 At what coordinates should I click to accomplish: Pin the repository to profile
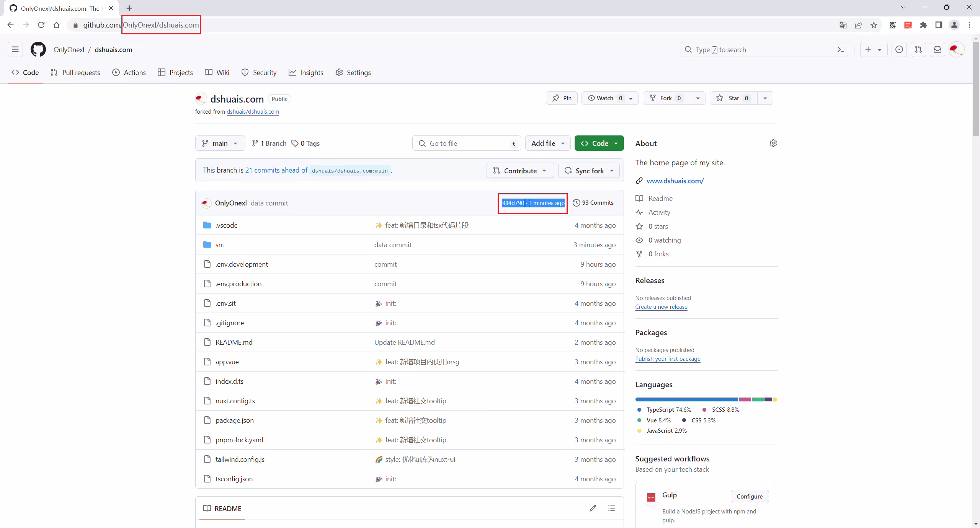562,98
